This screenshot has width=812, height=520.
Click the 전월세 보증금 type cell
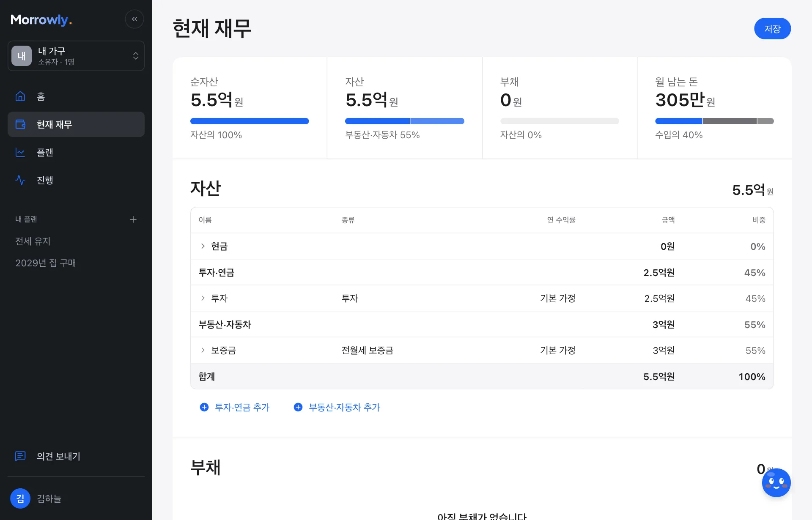(368, 350)
